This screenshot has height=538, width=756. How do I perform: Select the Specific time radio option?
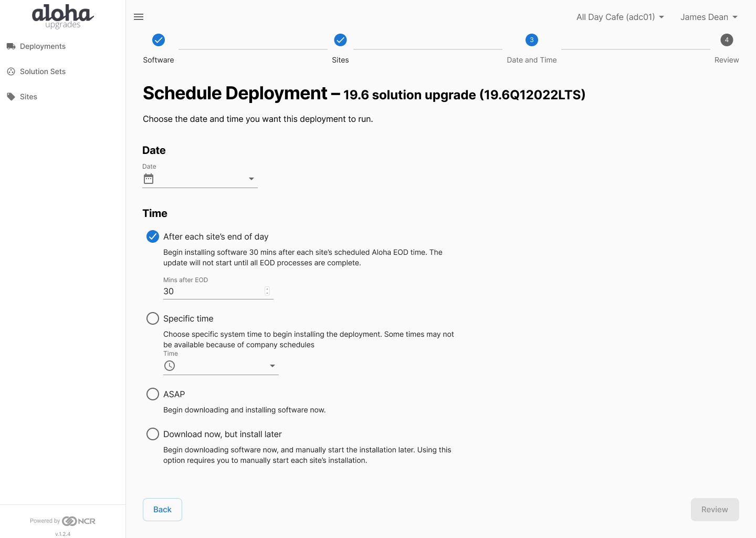(153, 318)
